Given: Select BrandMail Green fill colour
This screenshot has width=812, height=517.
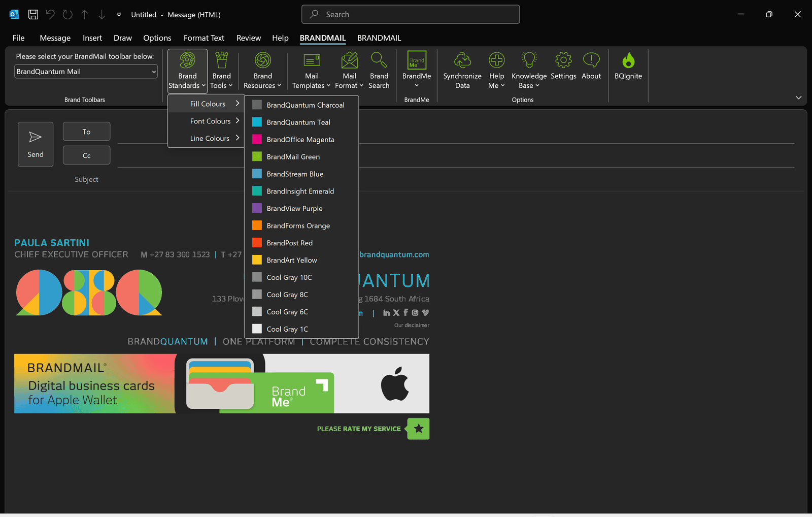Looking at the screenshot, I should click(x=301, y=157).
